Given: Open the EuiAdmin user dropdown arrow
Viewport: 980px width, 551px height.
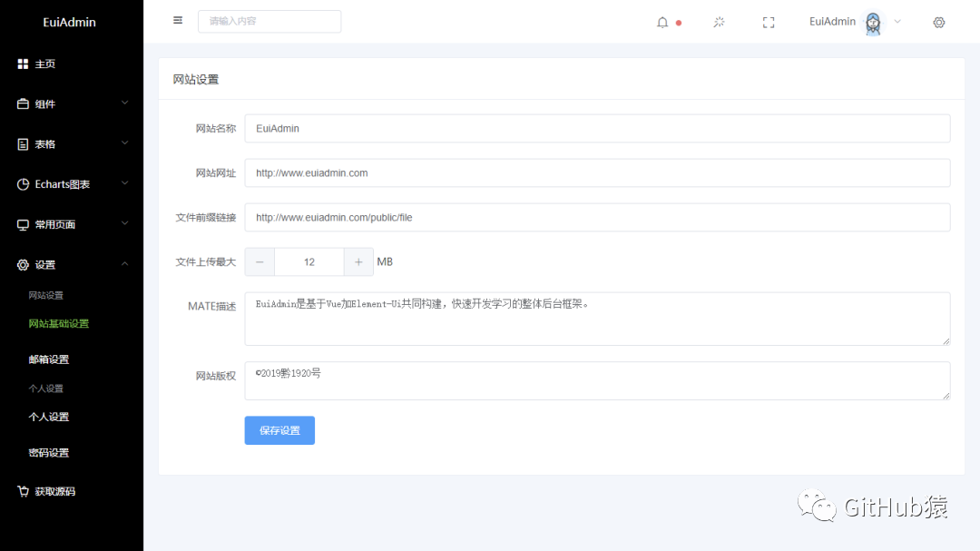Looking at the screenshot, I should tap(897, 21).
